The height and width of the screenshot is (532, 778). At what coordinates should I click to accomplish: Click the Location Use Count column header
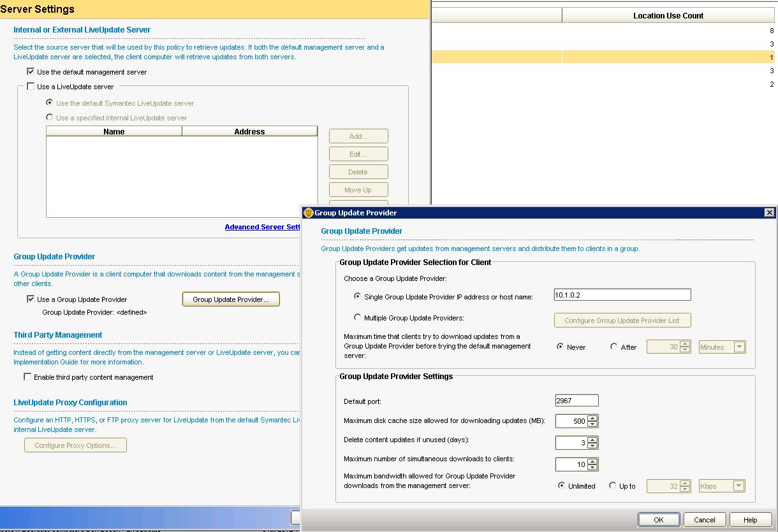pyautogui.click(x=668, y=15)
